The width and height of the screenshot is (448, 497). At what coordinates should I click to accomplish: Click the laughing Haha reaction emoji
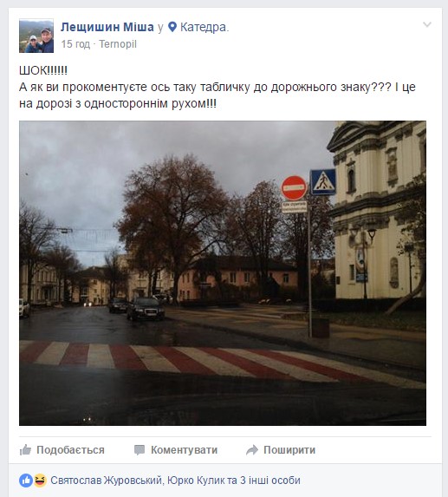40,481
